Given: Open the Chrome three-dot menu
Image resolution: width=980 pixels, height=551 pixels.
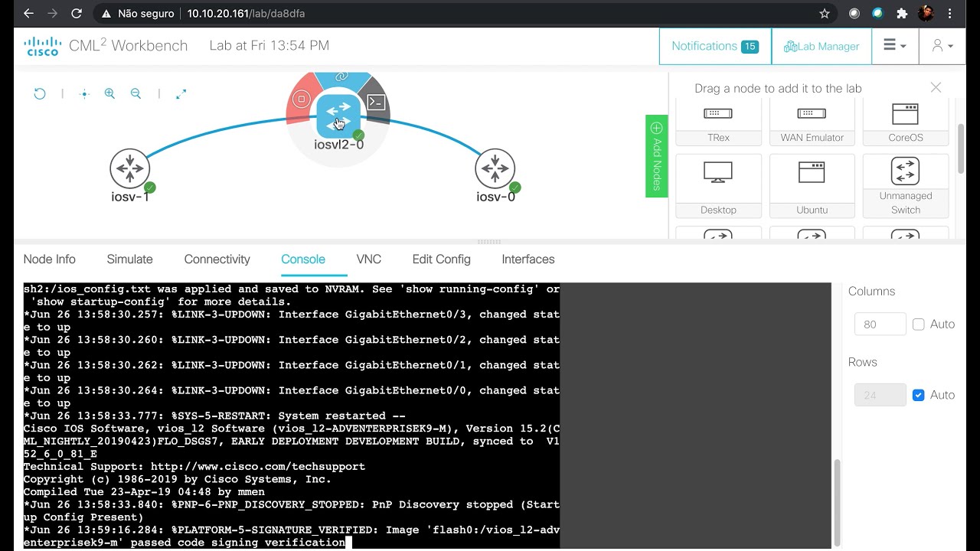Looking at the screenshot, I should click(x=950, y=13).
